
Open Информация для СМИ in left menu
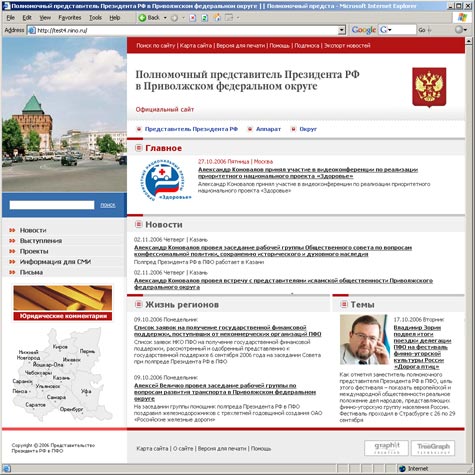(x=55, y=262)
